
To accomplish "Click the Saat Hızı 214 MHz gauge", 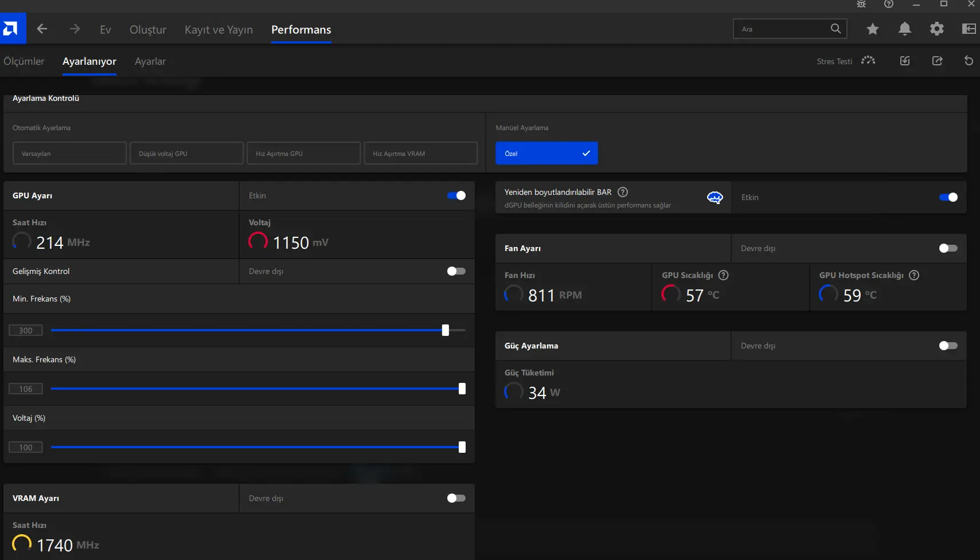I will 22,241.
